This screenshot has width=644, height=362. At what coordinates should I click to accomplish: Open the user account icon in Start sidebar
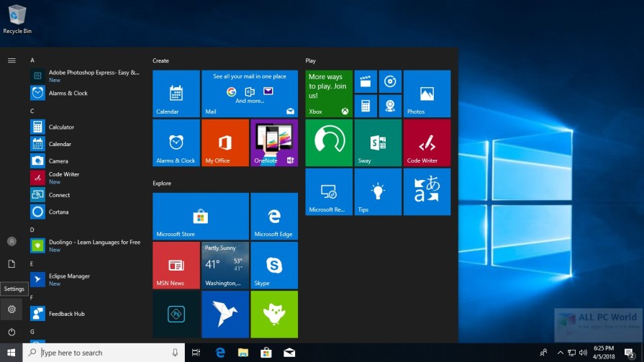click(x=12, y=241)
